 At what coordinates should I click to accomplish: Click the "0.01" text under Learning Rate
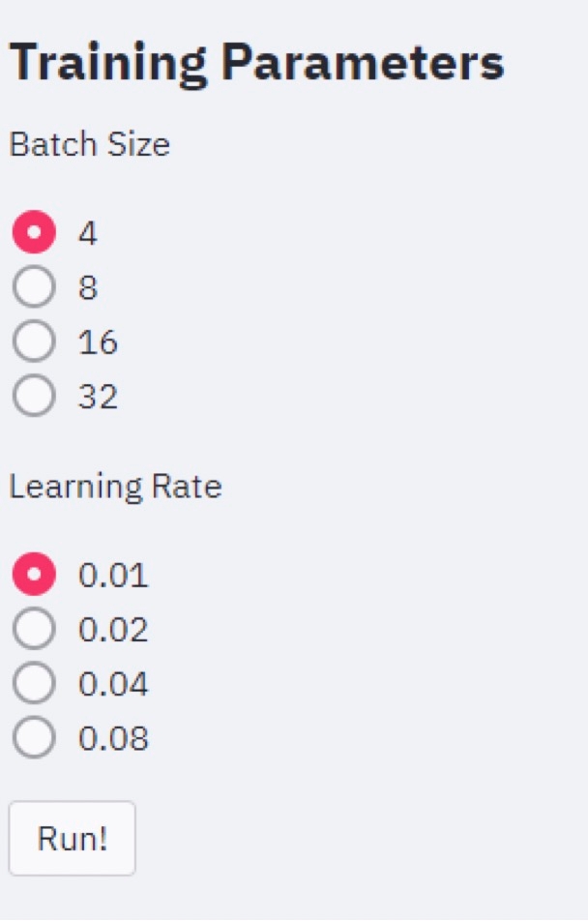tap(113, 576)
